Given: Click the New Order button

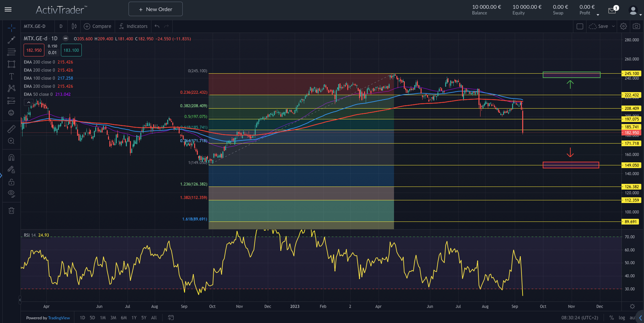Looking at the screenshot, I should (x=155, y=9).
